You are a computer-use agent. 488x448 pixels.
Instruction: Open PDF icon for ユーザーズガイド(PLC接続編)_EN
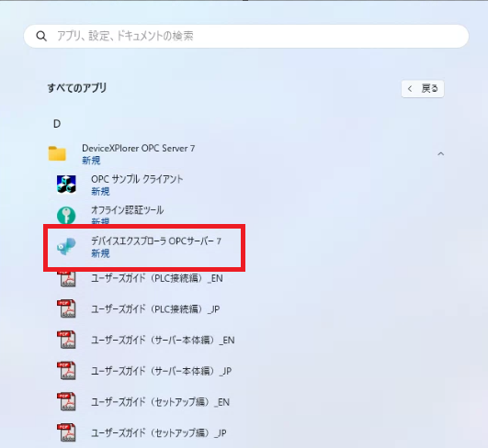(x=66, y=278)
